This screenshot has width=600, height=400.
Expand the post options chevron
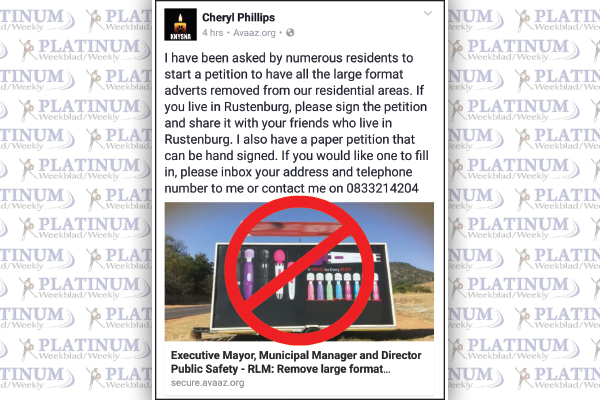[x=428, y=14]
